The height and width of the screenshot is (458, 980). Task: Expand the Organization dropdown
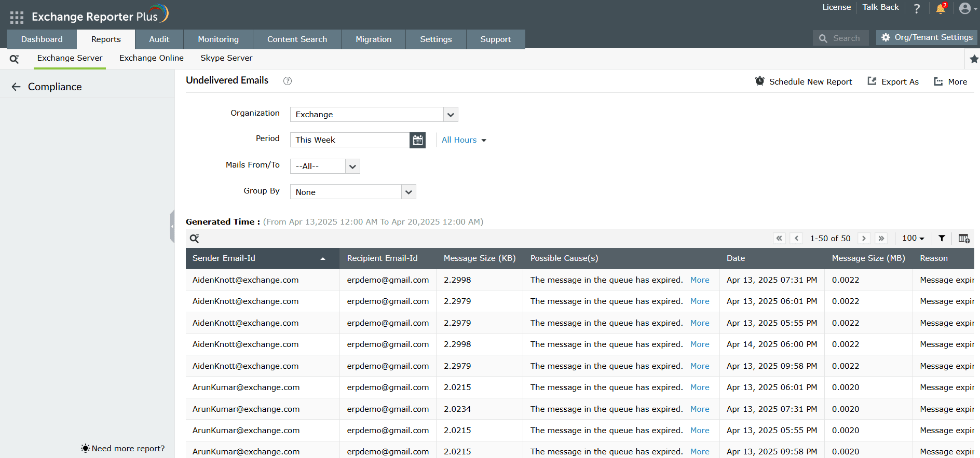coord(451,115)
